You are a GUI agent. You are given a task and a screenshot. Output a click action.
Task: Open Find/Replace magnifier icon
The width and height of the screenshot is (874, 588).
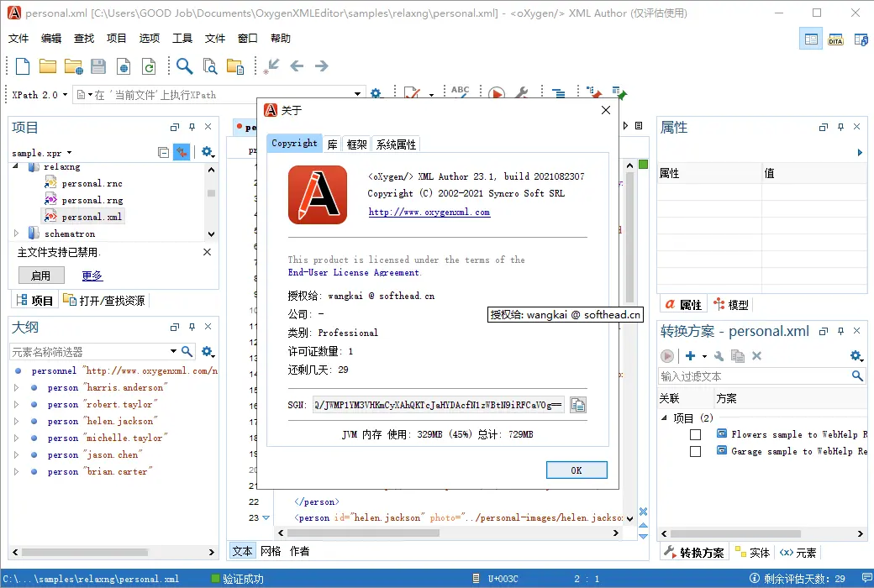pos(185,66)
